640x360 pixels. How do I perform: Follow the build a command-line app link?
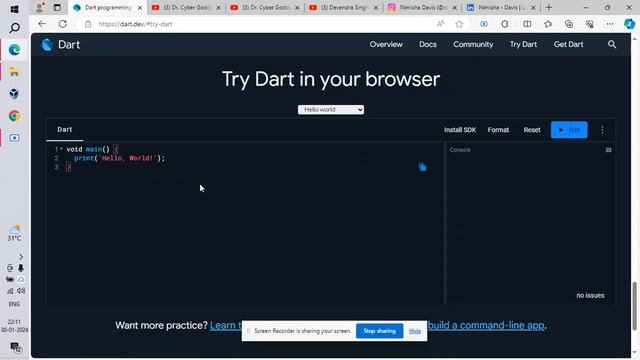click(486, 325)
